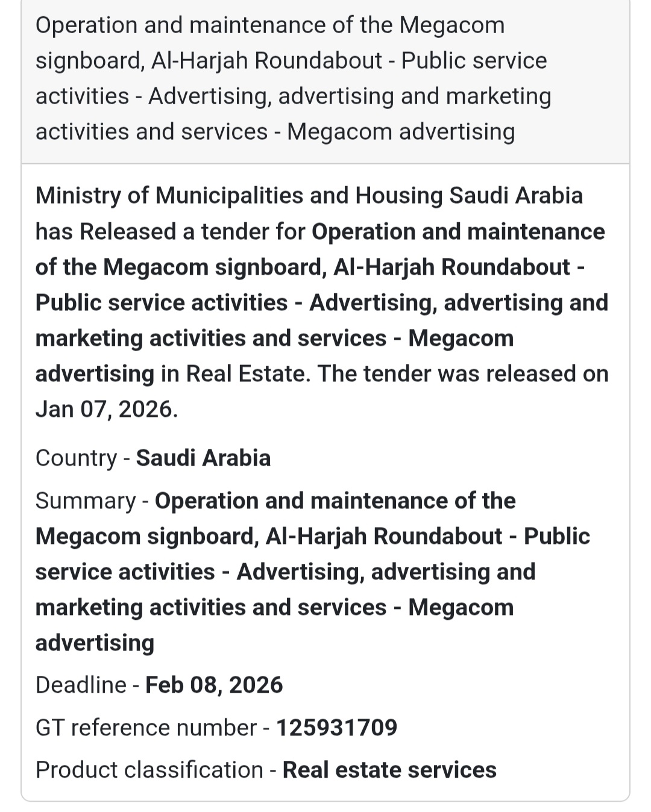651x812 pixels.
Task: Click the "Deadline" field label
Action: pyautogui.click(x=81, y=686)
